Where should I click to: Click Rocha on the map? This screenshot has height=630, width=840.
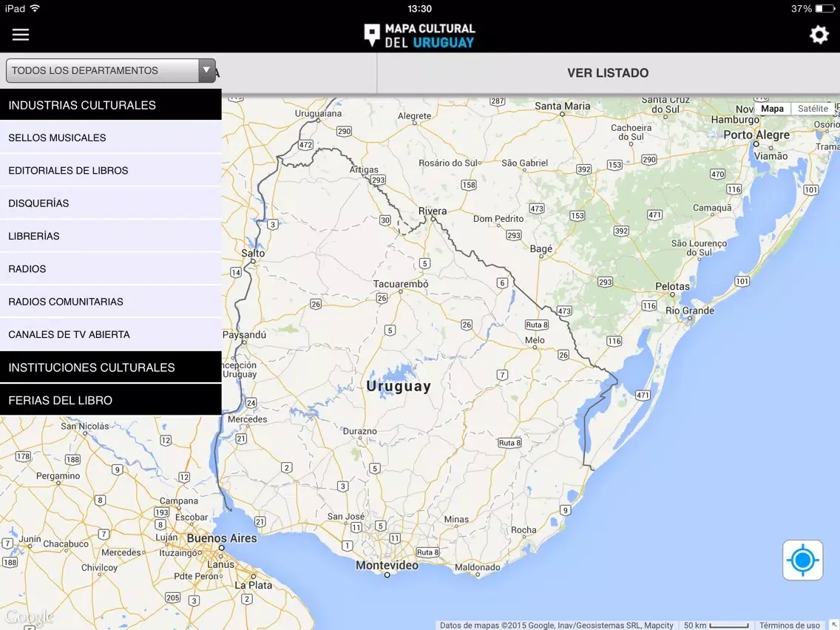524,530
